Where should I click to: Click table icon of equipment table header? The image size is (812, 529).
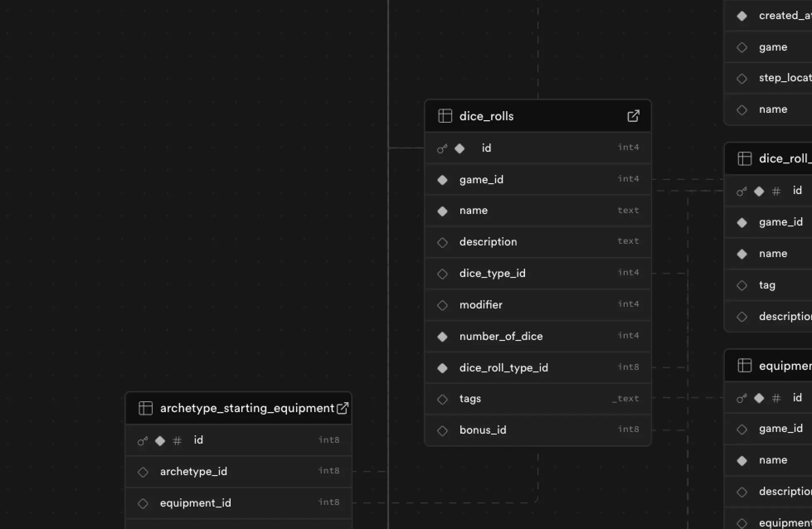[x=744, y=366]
